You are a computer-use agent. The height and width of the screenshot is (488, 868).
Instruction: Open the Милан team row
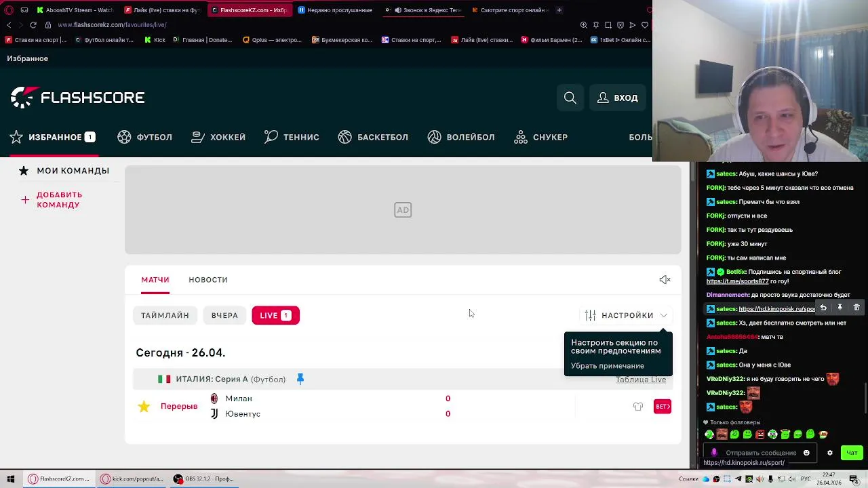[x=238, y=399]
